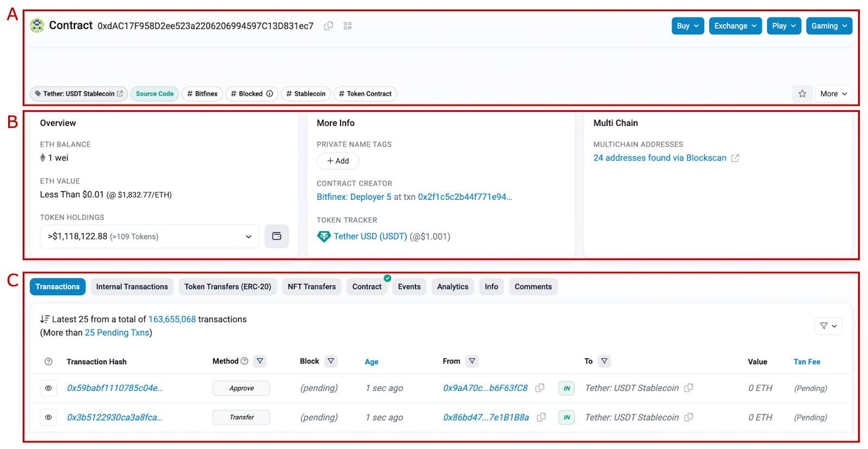Click the Txn Fee column header
This screenshot has width=868, height=449.
tap(807, 362)
